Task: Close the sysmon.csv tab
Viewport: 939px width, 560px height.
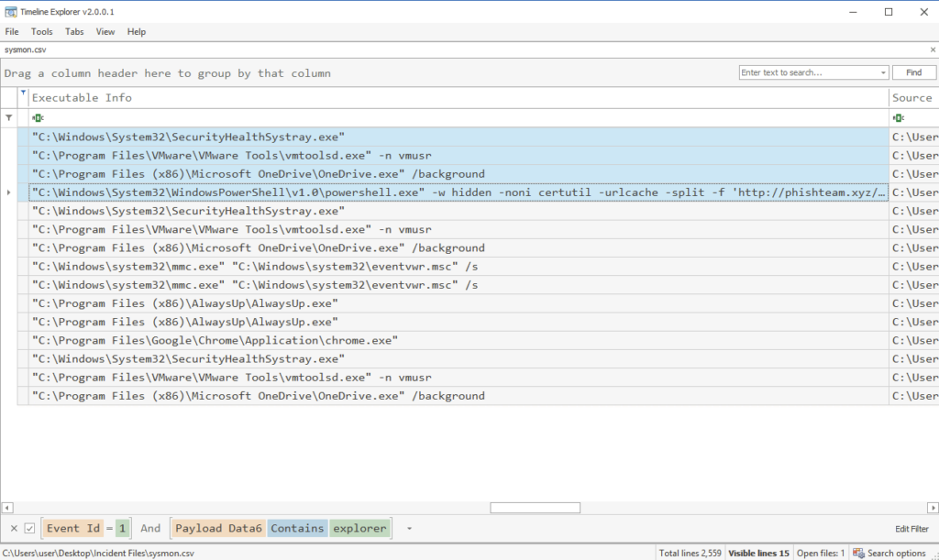Action: click(933, 49)
